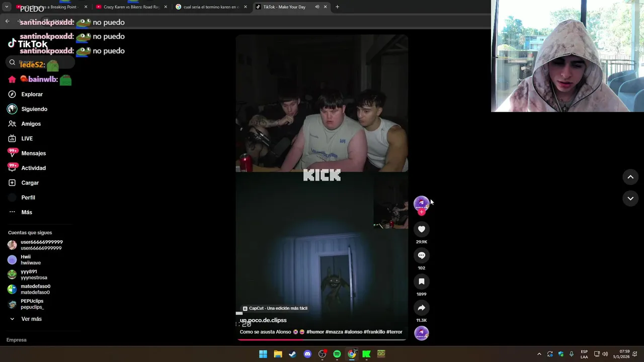644x362 pixels.
Task: Open comments showing 102
Action: point(422,255)
